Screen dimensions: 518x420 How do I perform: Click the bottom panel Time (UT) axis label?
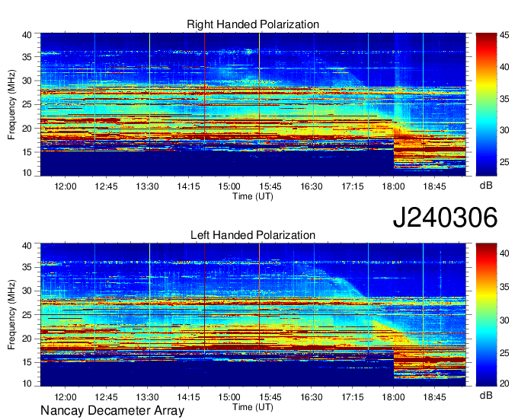point(253,407)
